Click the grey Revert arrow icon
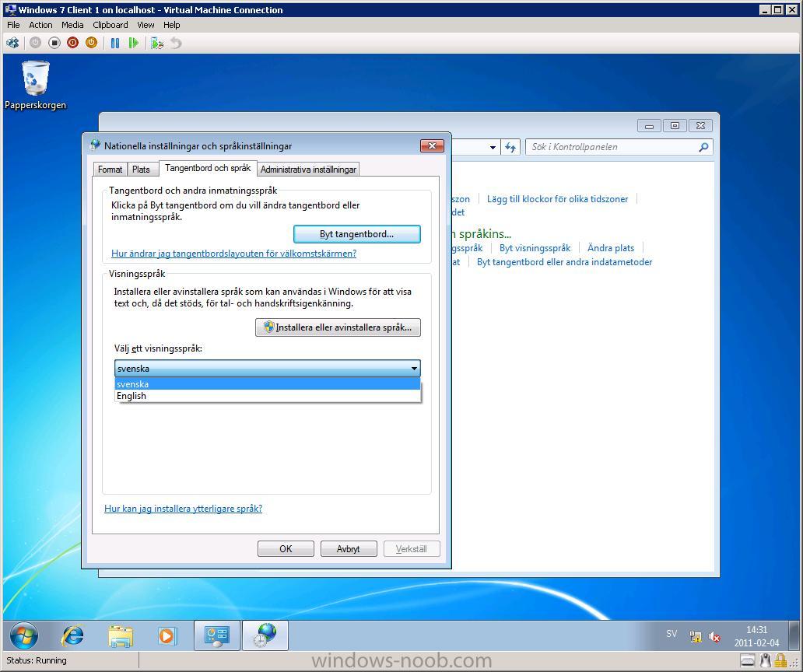Viewport: 803px width, 672px height. [176, 43]
